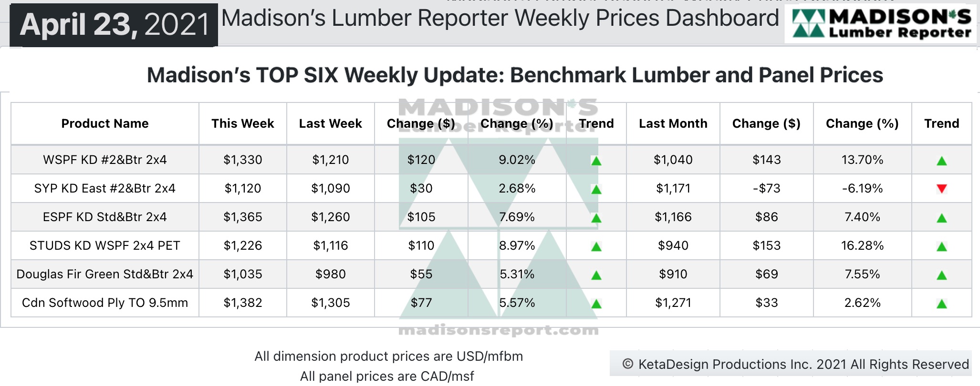This screenshot has width=980, height=386.
Task: Click the -6.19% change value for SYP KD East
Action: [862, 188]
